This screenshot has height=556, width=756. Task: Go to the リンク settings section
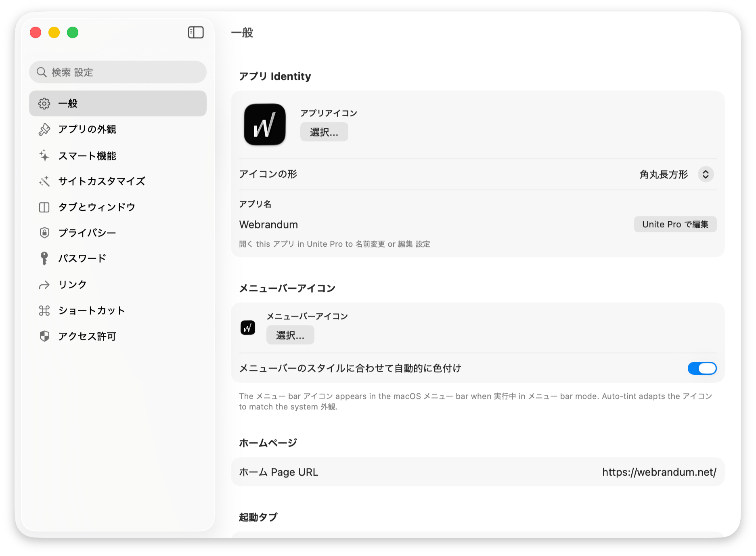point(73,285)
